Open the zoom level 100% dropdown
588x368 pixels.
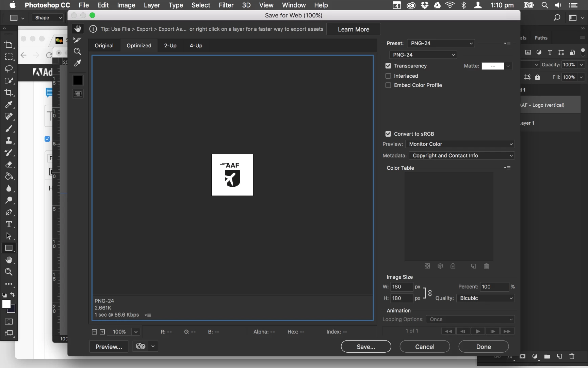tap(136, 332)
